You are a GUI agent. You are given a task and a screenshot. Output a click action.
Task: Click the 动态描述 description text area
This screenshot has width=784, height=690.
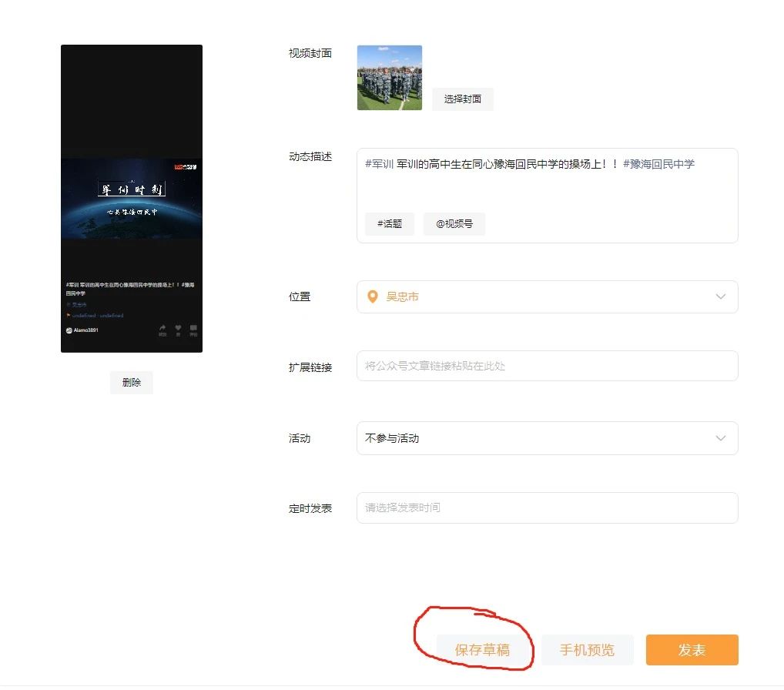pyautogui.click(x=547, y=196)
